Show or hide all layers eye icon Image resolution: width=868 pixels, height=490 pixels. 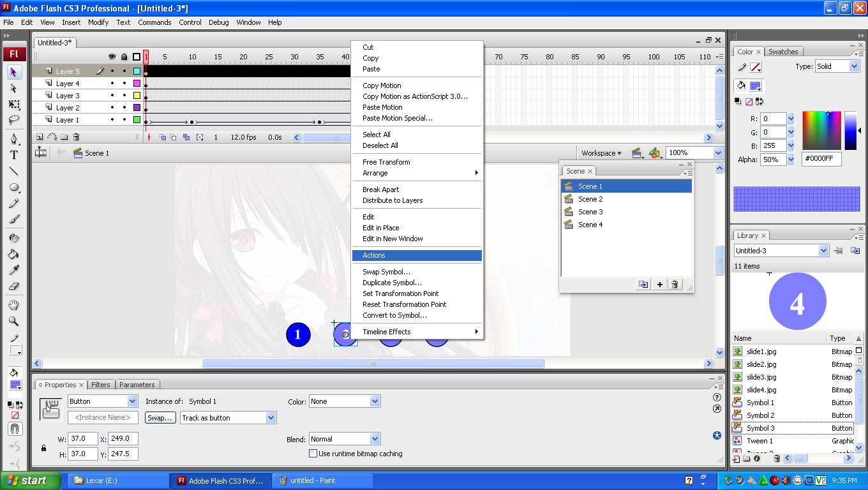pos(112,57)
